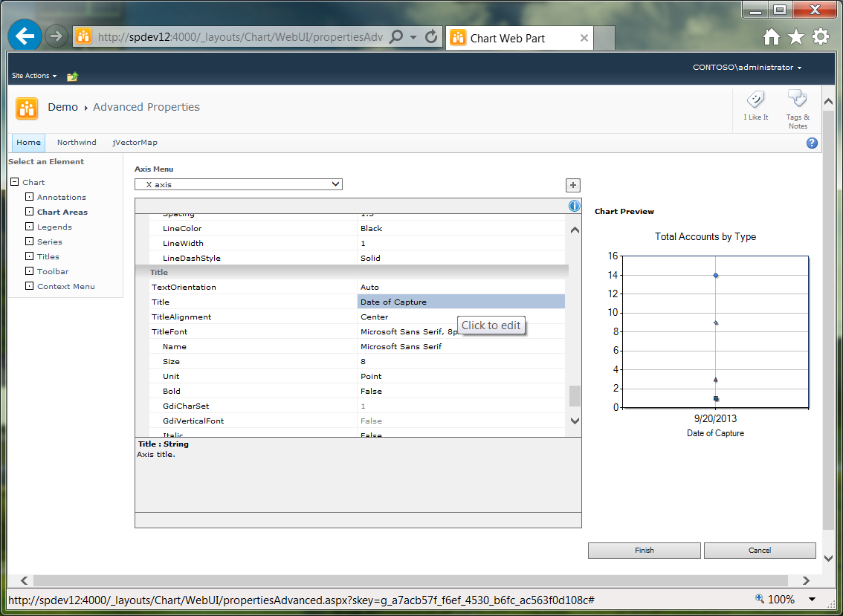Screen dimensions: 843x616
Task: Click the Finish button
Action: [644, 551]
